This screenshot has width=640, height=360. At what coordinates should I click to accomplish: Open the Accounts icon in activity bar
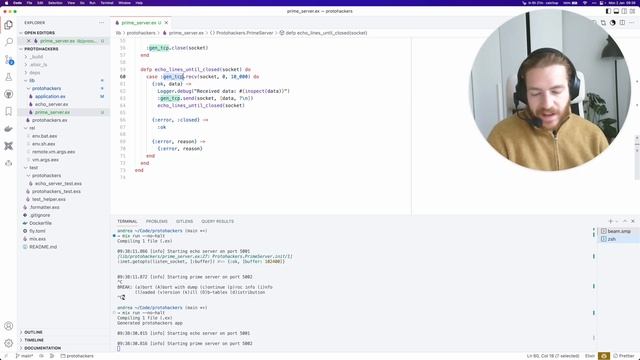[9, 326]
